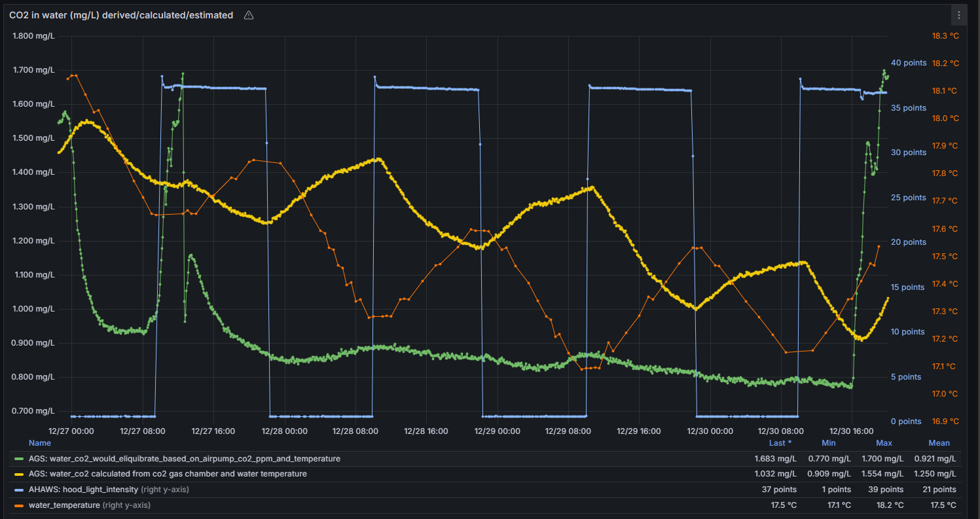Click the panel title CO2 in water
980x519 pixels.
click(121, 15)
